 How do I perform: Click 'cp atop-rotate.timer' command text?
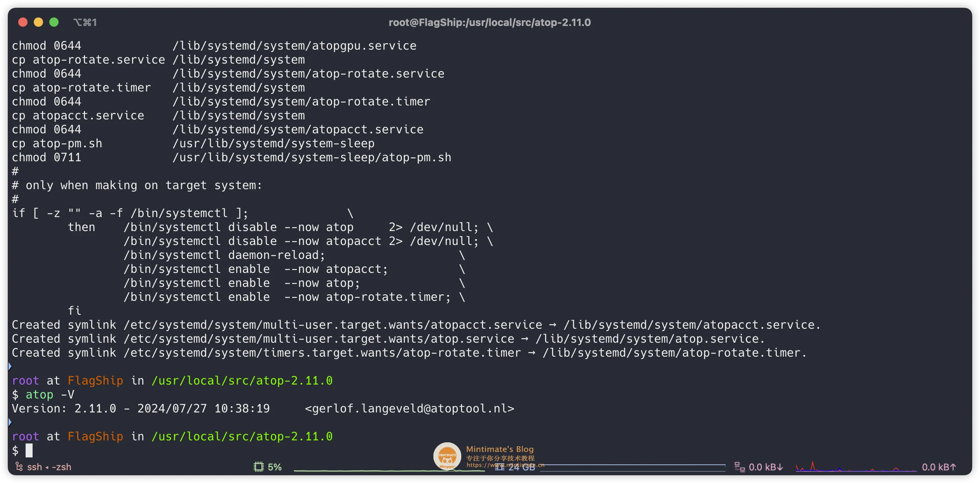81,88
